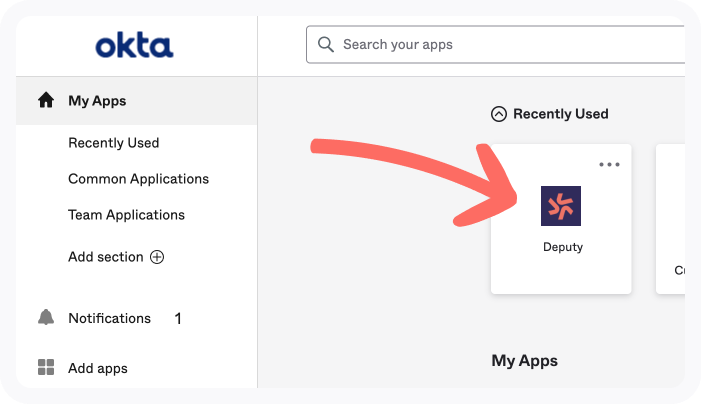Click the Okta logo

pos(134,45)
